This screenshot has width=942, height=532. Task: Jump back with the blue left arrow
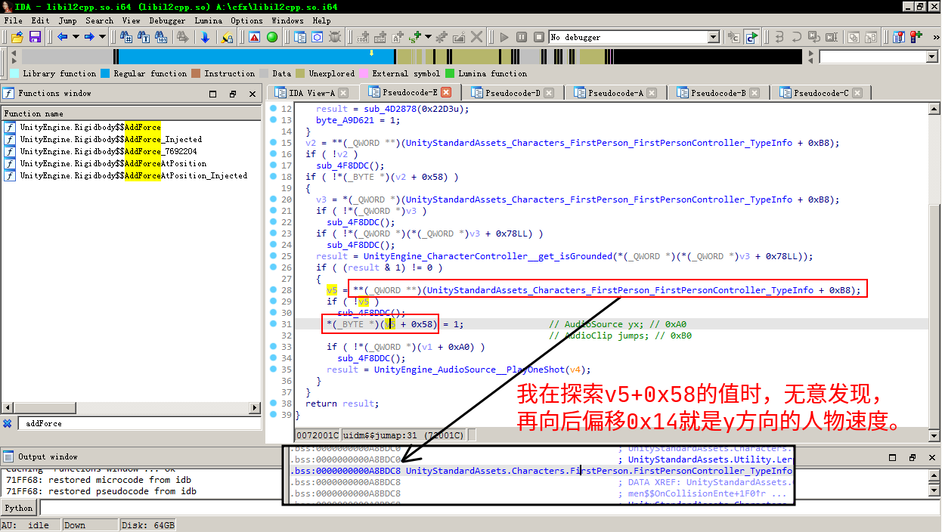click(x=62, y=37)
